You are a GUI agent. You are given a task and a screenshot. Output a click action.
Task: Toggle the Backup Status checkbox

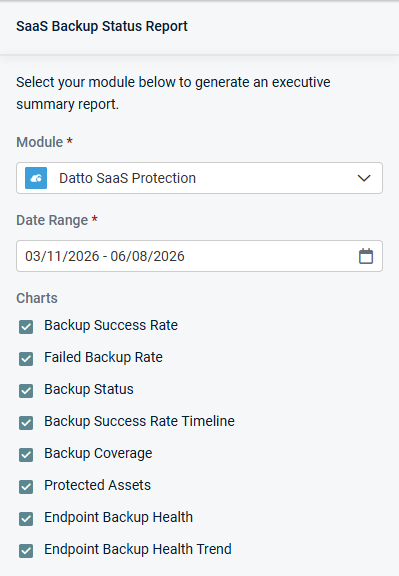click(x=26, y=390)
